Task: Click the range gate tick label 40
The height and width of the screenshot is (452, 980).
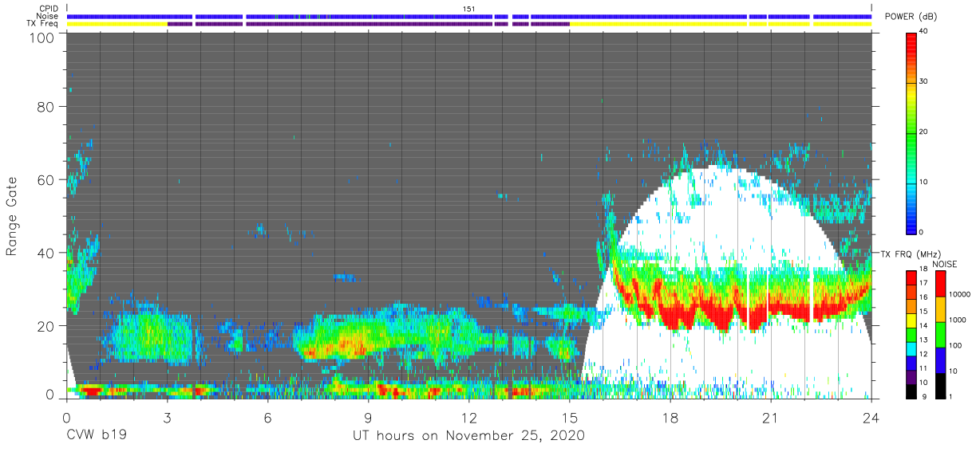Action: pyautogui.click(x=46, y=253)
